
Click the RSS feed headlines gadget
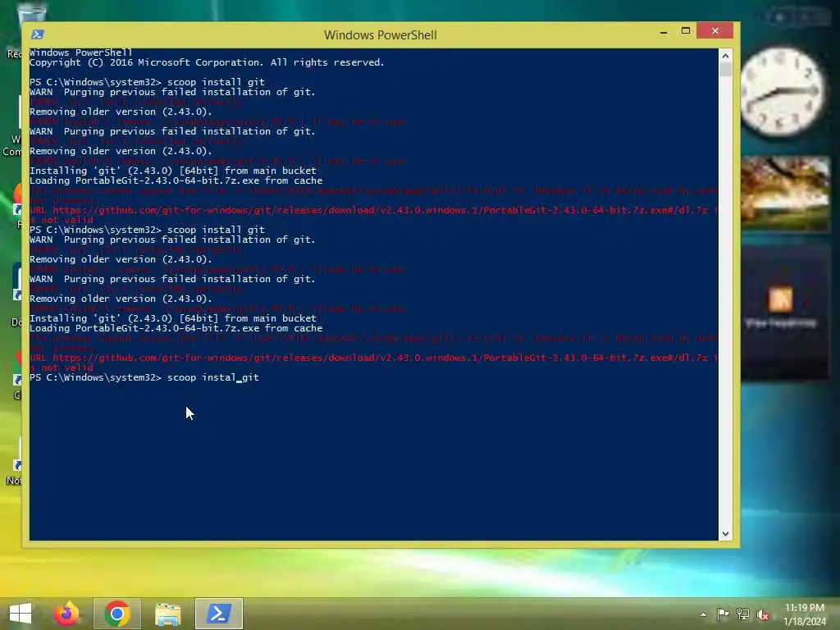785,313
